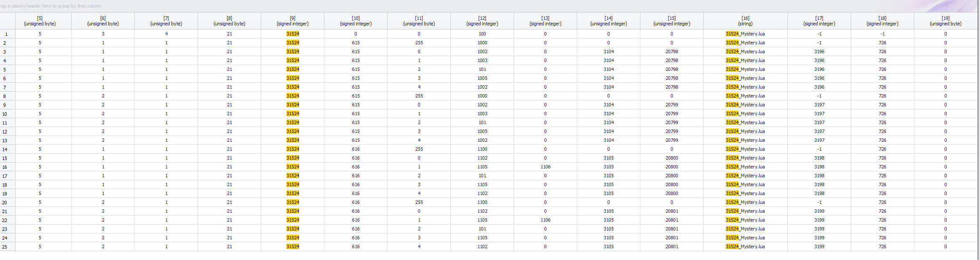Image resolution: width=980 pixels, height=260 pixels.
Task: Click cell 1106 in row 16
Action: point(545,167)
